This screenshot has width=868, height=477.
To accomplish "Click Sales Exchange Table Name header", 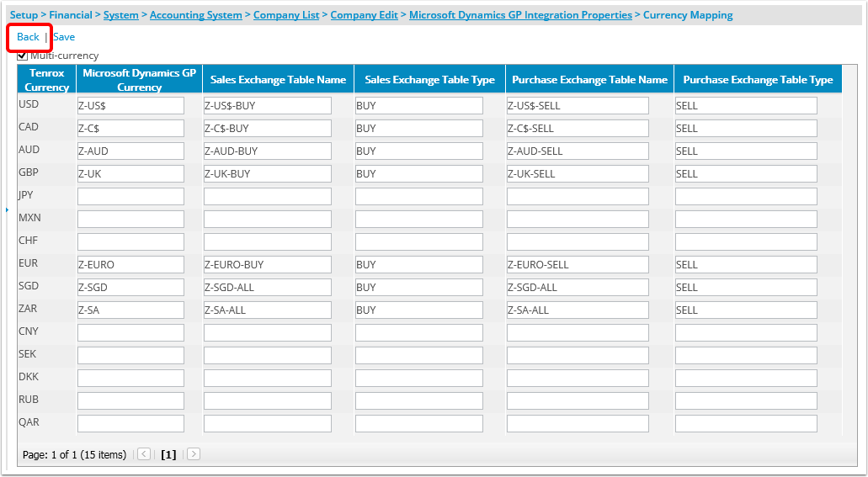I will point(279,80).
